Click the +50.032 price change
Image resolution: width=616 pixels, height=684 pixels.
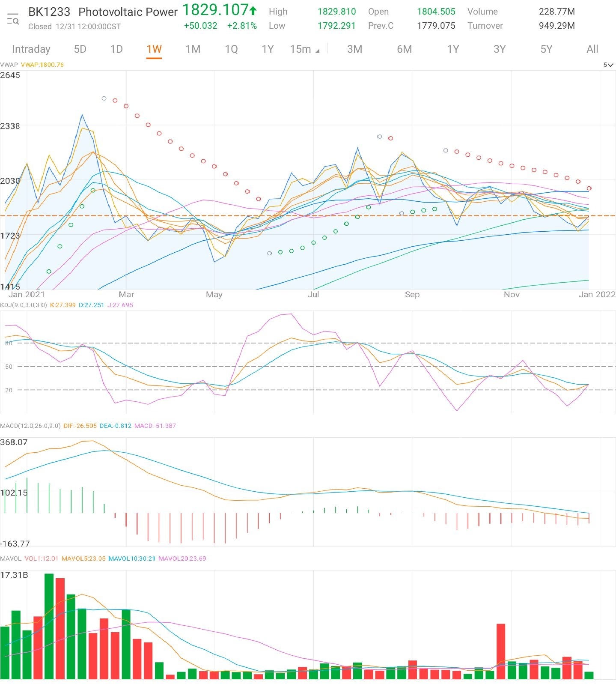[200, 26]
